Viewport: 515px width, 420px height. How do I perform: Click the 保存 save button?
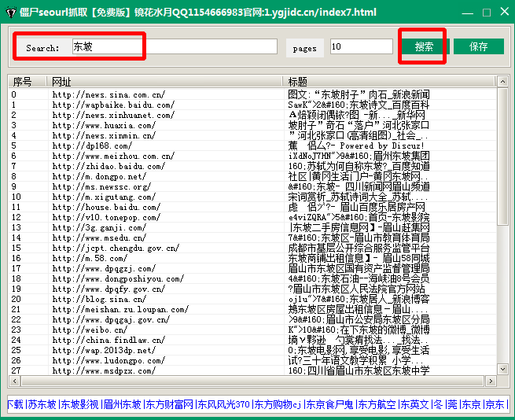pos(479,46)
